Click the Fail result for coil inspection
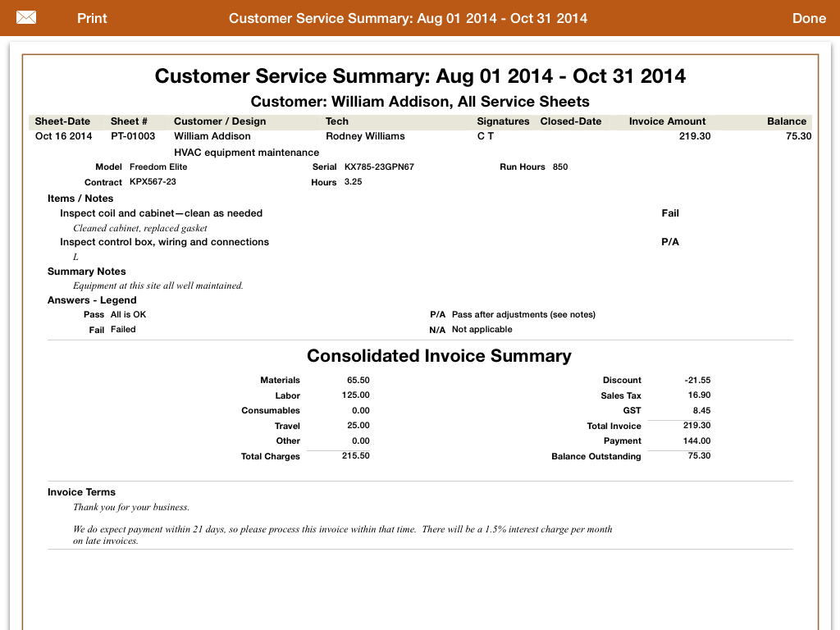This screenshot has width=840, height=630. pos(670,213)
